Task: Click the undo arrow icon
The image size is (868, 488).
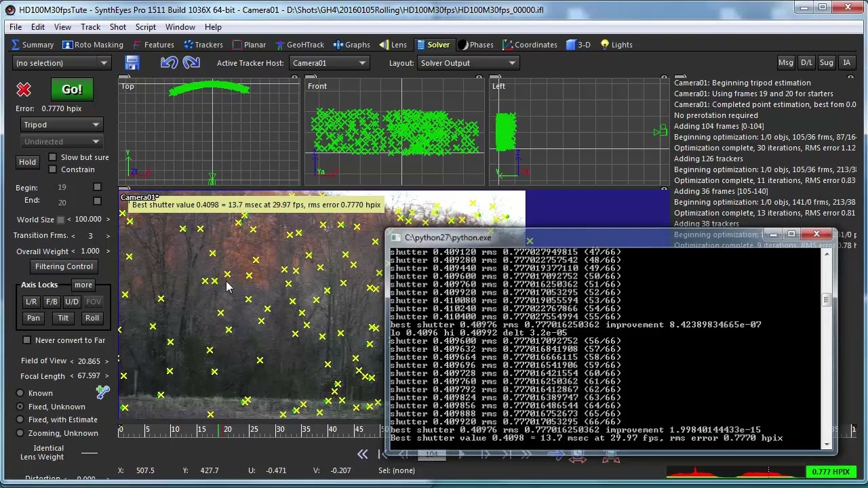Action: (x=169, y=63)
